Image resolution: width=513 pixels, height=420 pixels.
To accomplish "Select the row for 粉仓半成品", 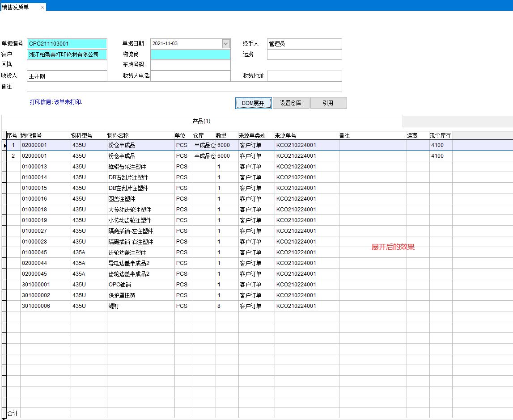I will 134,145.
